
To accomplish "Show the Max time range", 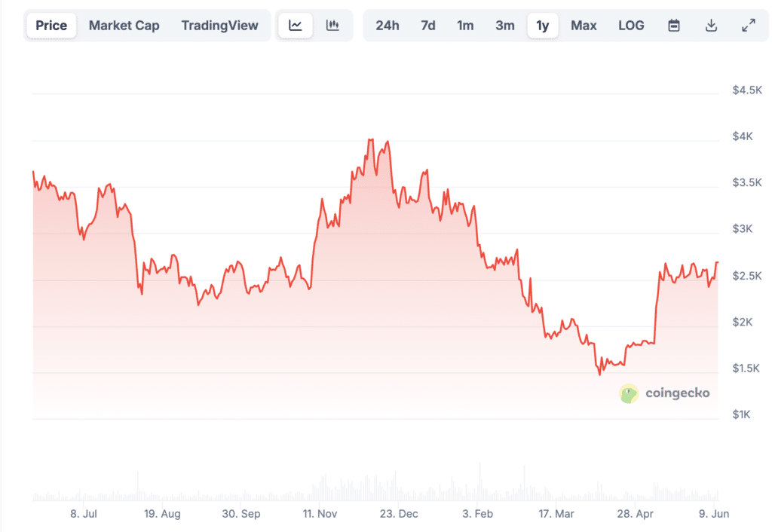I will click(584, 26).
